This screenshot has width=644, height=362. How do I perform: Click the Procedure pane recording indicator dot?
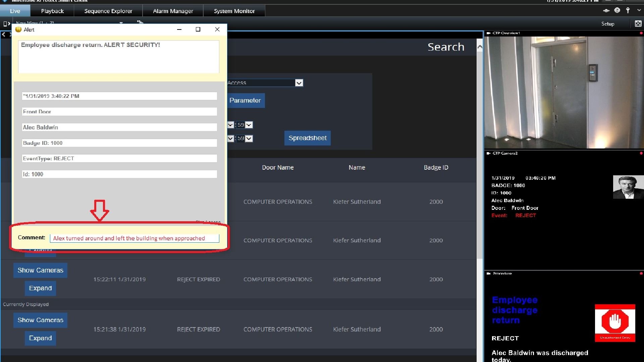(641, 274)
